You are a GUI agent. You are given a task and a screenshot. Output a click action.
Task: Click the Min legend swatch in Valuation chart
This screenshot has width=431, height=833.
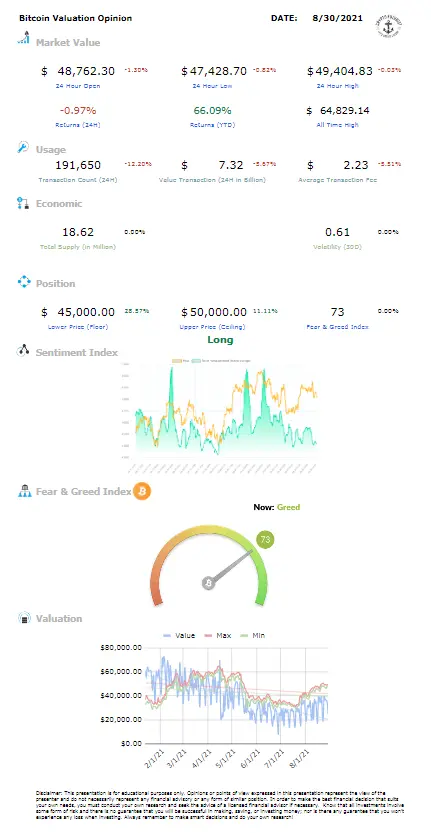[245, 635]
